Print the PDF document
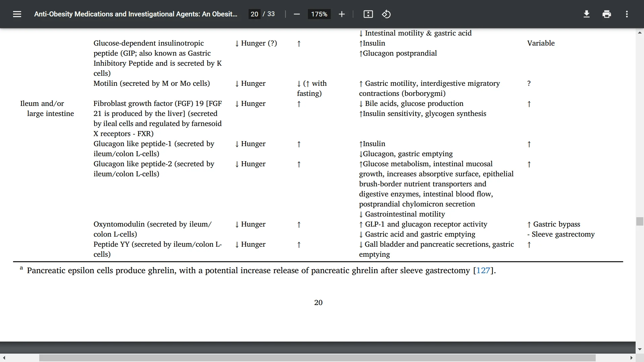The height and width of the screenshot is (362, 644). [606, 14]
